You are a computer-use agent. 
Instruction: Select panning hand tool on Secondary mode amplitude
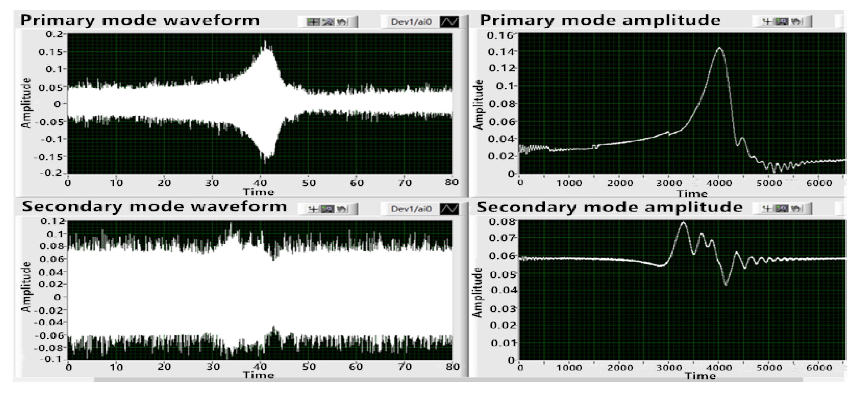[797, 209]
